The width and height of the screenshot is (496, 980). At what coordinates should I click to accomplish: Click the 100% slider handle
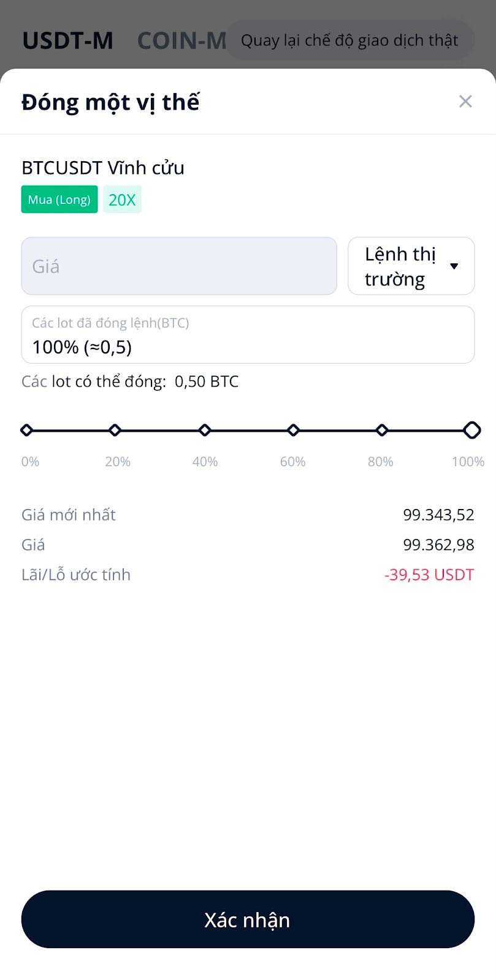471,431
